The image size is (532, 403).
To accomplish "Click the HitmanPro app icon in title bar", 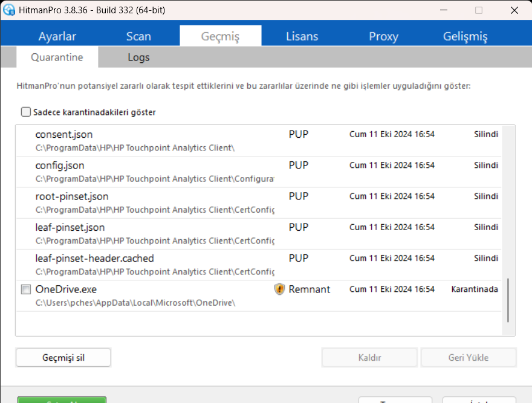I will [x=9, y=10].
